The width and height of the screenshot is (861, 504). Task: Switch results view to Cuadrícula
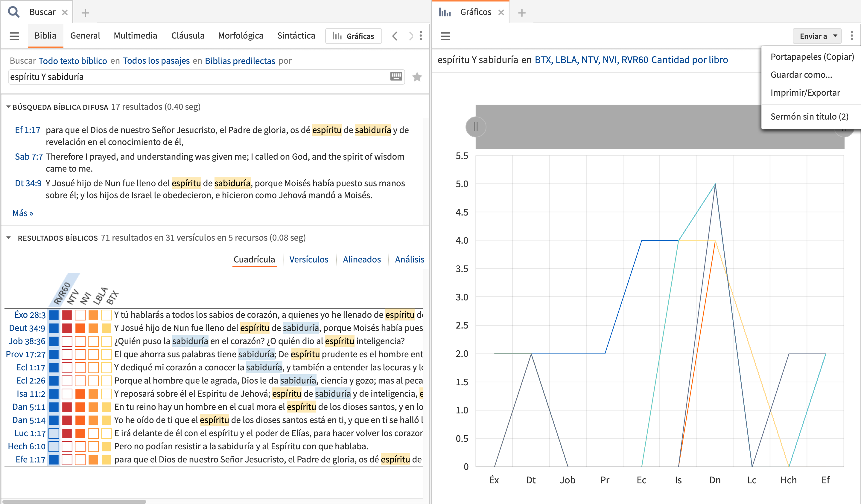(254, 259)
